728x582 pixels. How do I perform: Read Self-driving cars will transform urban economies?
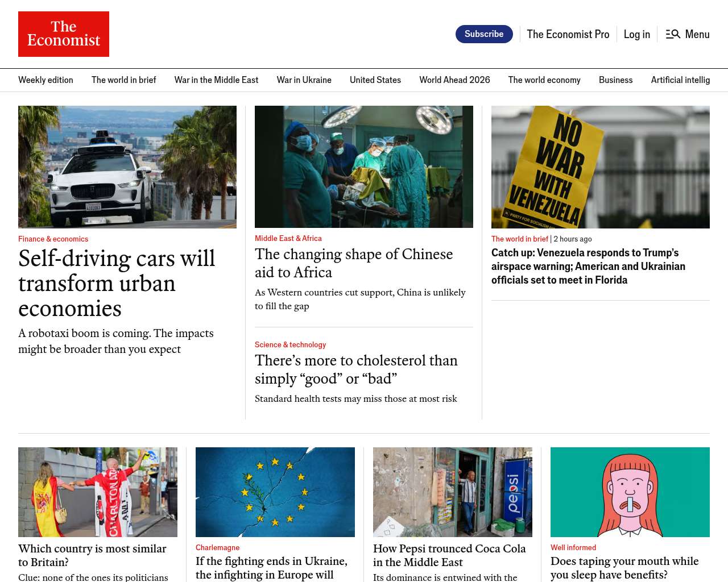pyautogui.click(x=117, y=283)
